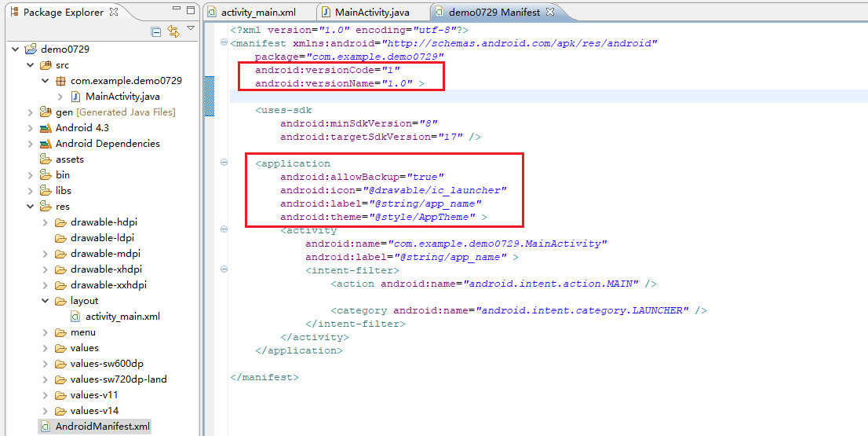868x436 pixels.
Task: Close the demo0729 Manifest editor tab
Action: [549, 12]
